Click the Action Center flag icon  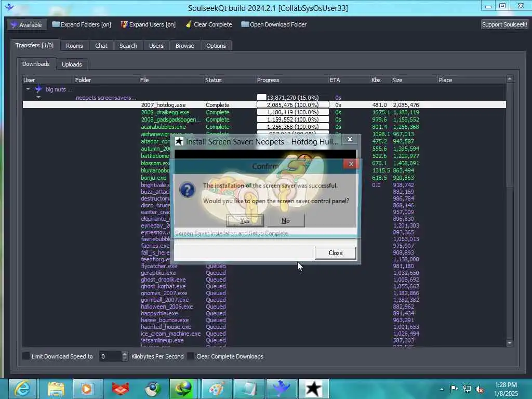pos(454,389)
